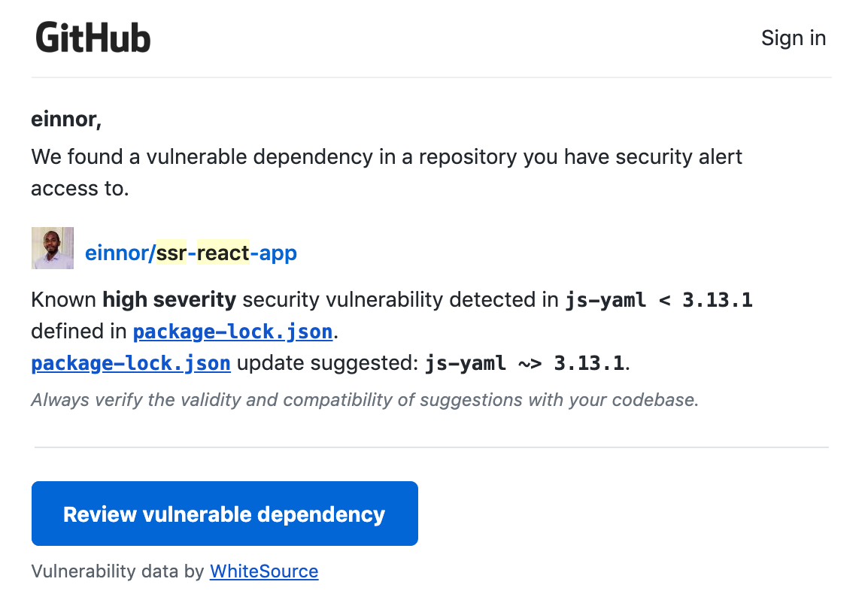This screenshot has height=606, width=868.
Task: Open the einnor/ssr-react-app repository link
Action: tap(190, 253)
